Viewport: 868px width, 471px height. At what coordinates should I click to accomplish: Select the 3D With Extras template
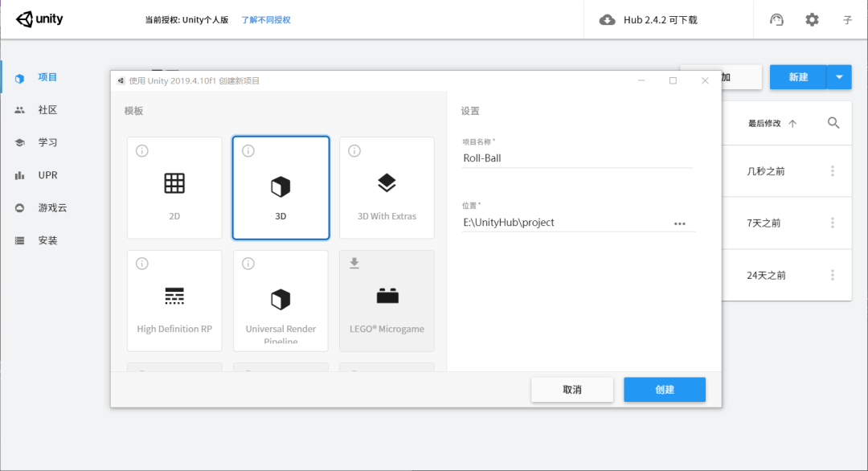387,187
